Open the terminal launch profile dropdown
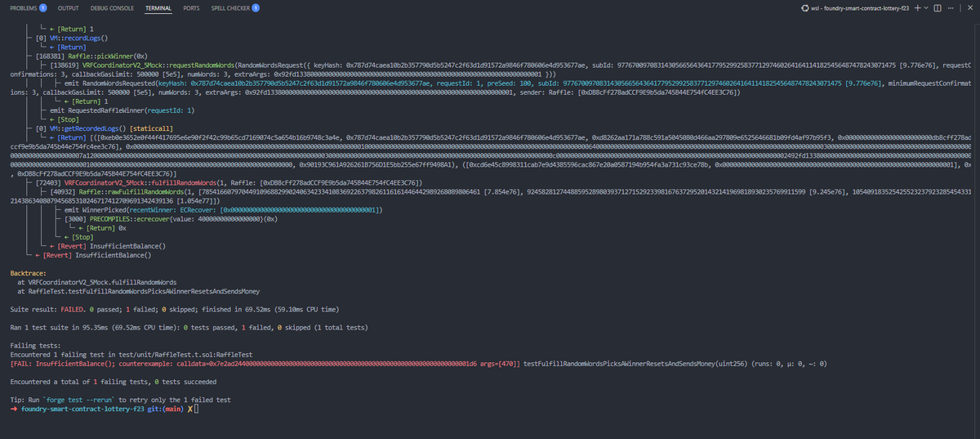The height and width of the screenshot is (439, 980). point(927,8)
